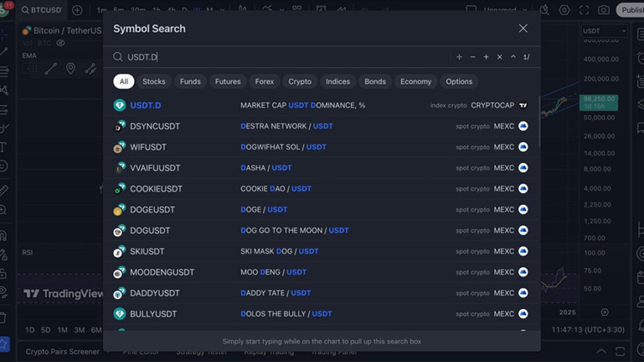This screenshot has height=362, width=644.
Task: Select the Text tool in left toolbar
Action: pyautogui.click(x=3, y=147)
